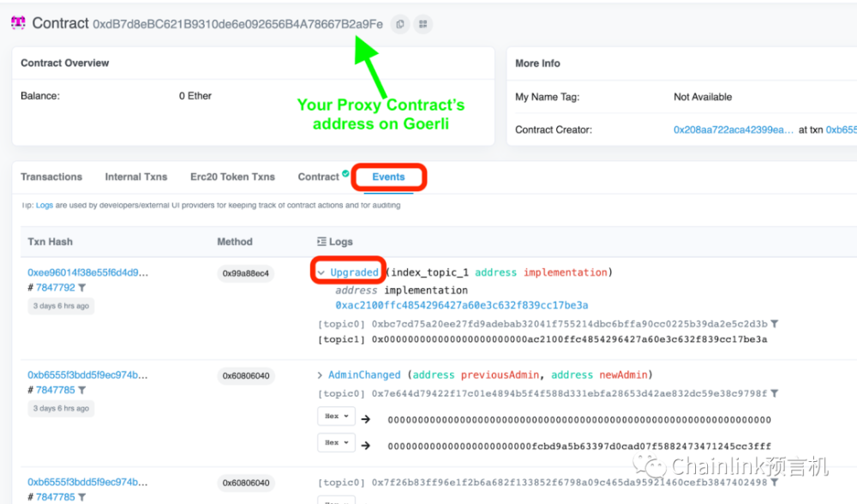This screenshot has height=504, width=857.
Task: Open the Contract tab
Action: click(318, 177)
